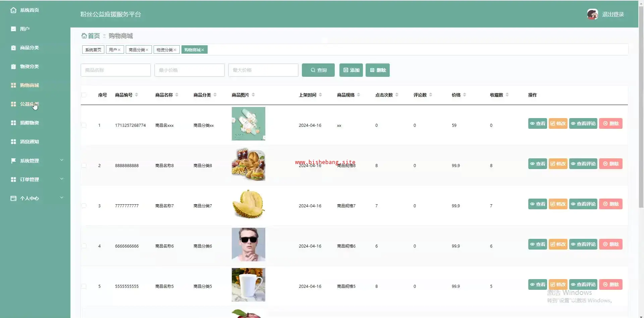644x318 pixels.
Task: Check the select-all checkbox in table header
Action: click(84, 95)
